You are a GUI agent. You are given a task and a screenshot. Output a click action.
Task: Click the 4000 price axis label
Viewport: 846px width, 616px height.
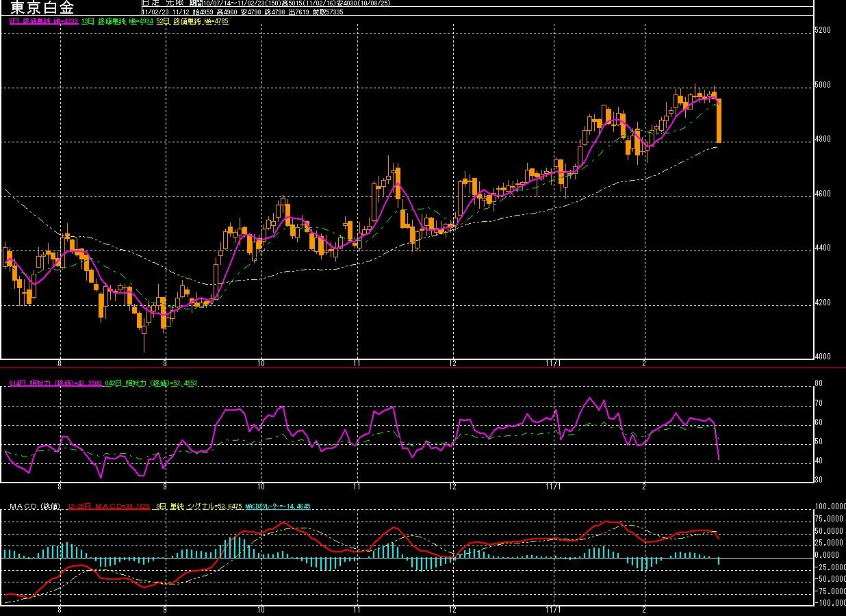click(x=823, y=357)
